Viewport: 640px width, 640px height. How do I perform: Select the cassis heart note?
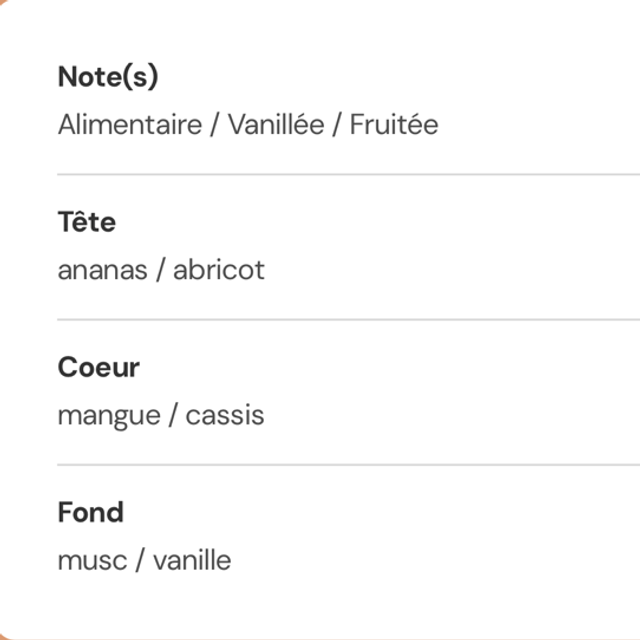pos(225,415)
